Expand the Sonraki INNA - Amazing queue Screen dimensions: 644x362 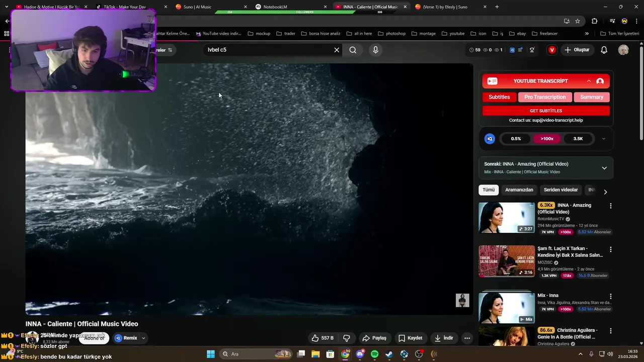click(604, 168)
